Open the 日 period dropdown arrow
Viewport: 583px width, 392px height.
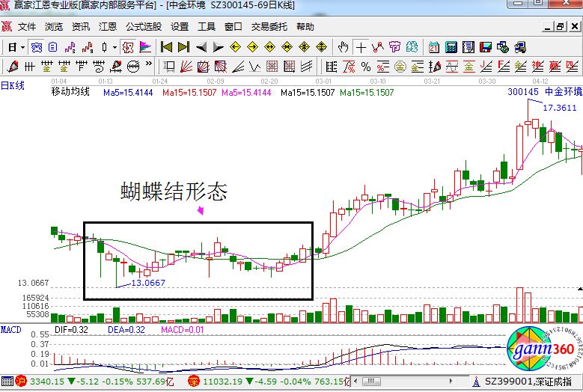pyautogui.click(x=22, y=47)
